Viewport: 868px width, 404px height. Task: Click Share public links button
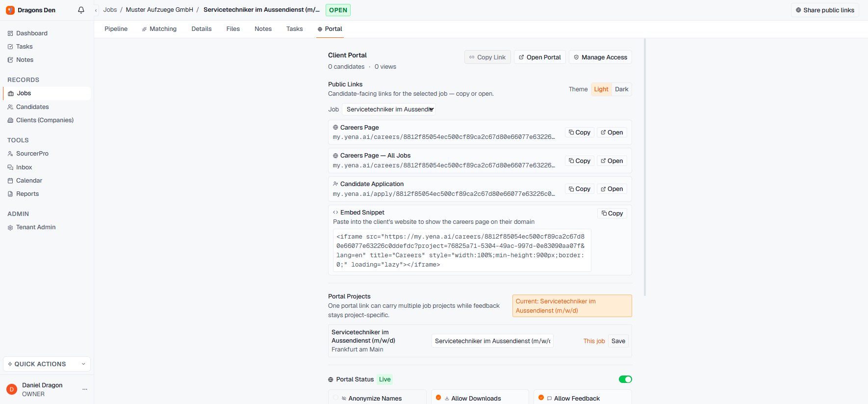click(825, 10)
